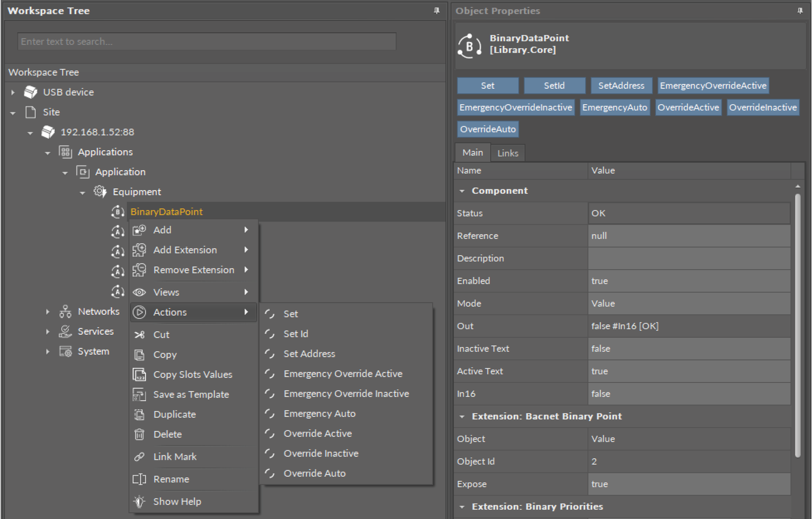Click the pin icon in Workspace Tree header
Image resolution: width=812 pixels, height=519 pixels.
tap(436, 11)
